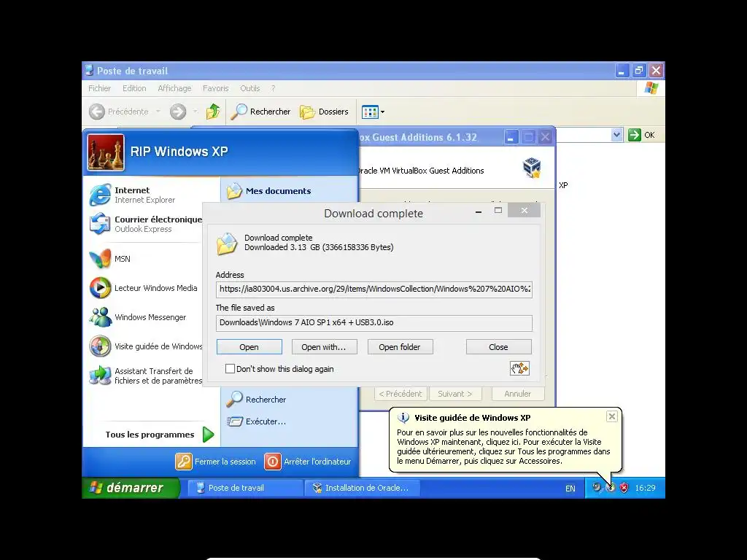Open the Outils menu

tap(249, 88)
